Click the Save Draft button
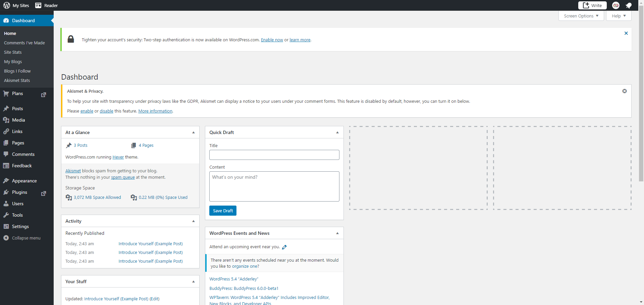 (x=223, y=211)
